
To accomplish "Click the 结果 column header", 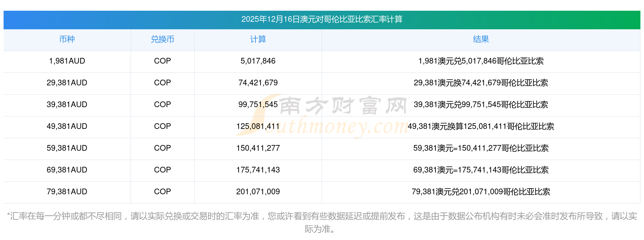I will click(481, 39).
